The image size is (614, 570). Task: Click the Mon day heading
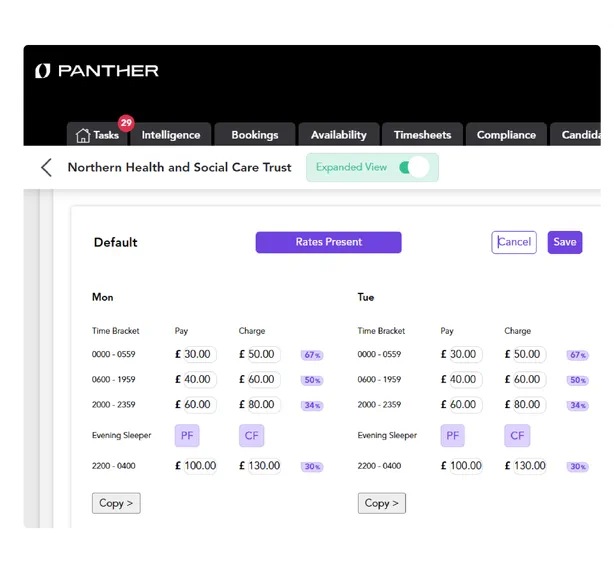coord(103,297)
